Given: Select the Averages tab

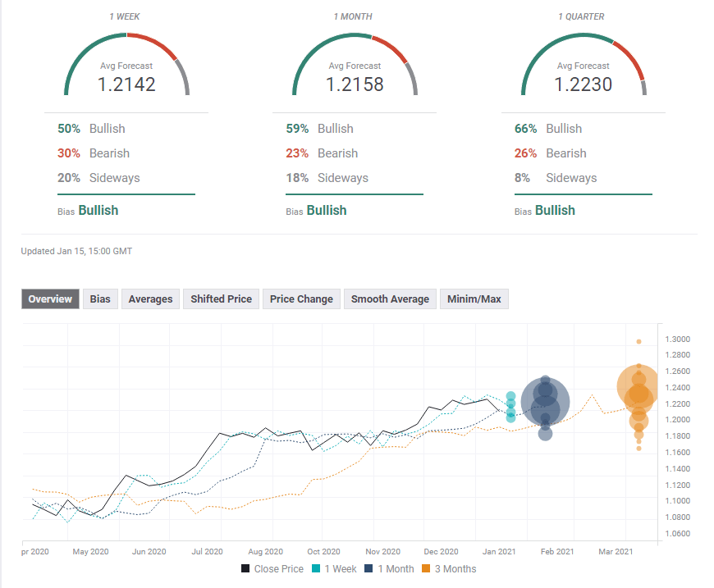Looking at the screenshot, I should coord(150,299).
